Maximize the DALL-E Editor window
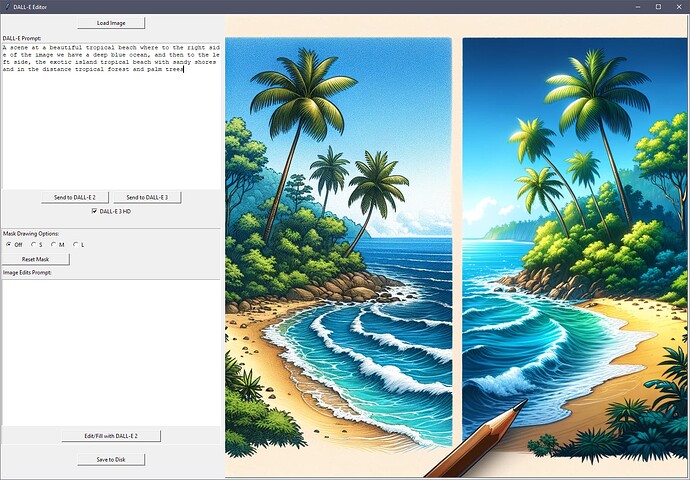Viewport: 690px width, 480px height. tap(658, 7)
